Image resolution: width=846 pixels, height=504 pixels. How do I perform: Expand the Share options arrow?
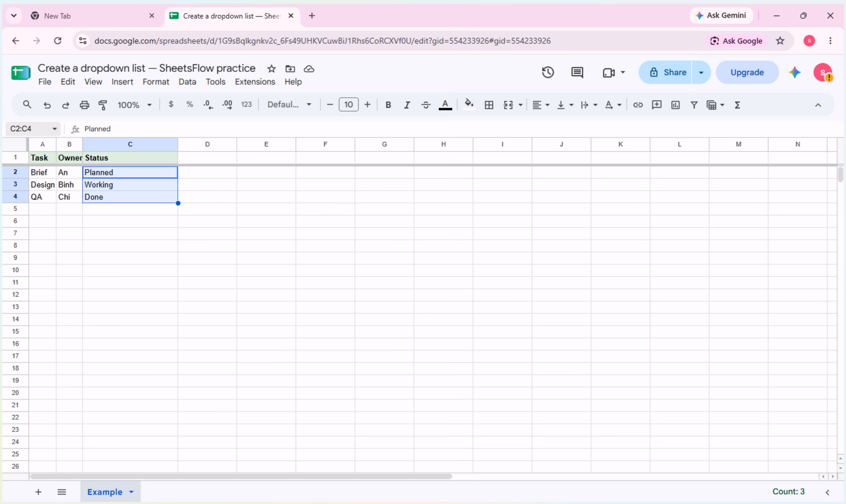(701, 72)
